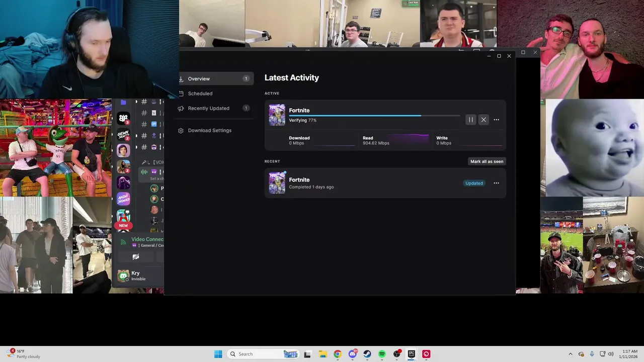Show hidden system tray icons

tap(570, 354)
